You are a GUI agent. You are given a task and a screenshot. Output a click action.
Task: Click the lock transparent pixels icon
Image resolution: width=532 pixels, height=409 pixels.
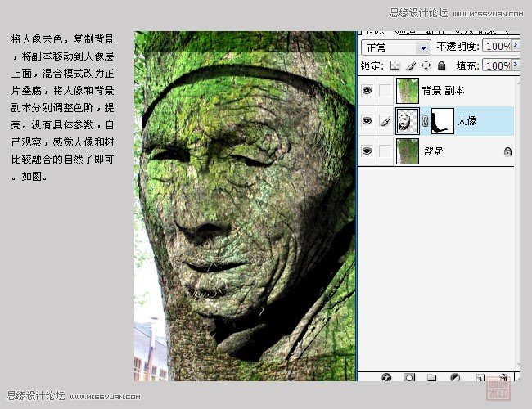click(394, 65)
